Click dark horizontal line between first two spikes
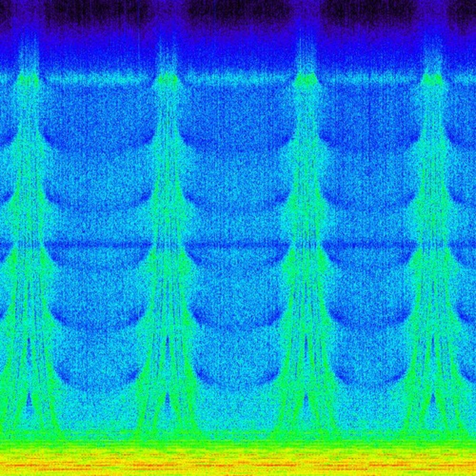The width and height of the screenshot is (476, 476). (98, 244)
